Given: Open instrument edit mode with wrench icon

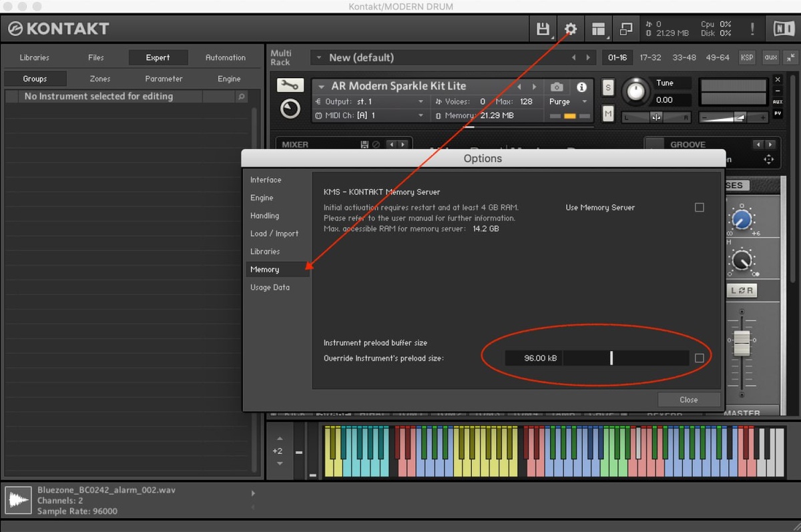Looking at the screenshot, I should pos(290,85).
